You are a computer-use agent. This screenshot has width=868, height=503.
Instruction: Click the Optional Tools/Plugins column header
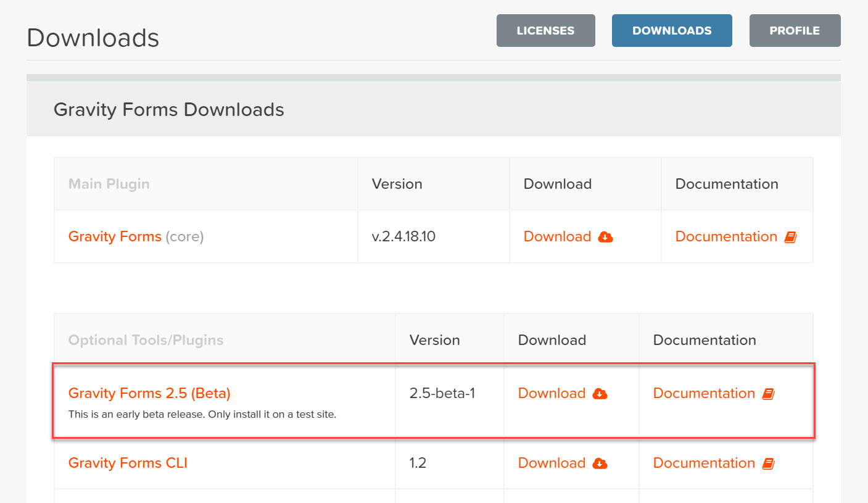coord(146,340)
